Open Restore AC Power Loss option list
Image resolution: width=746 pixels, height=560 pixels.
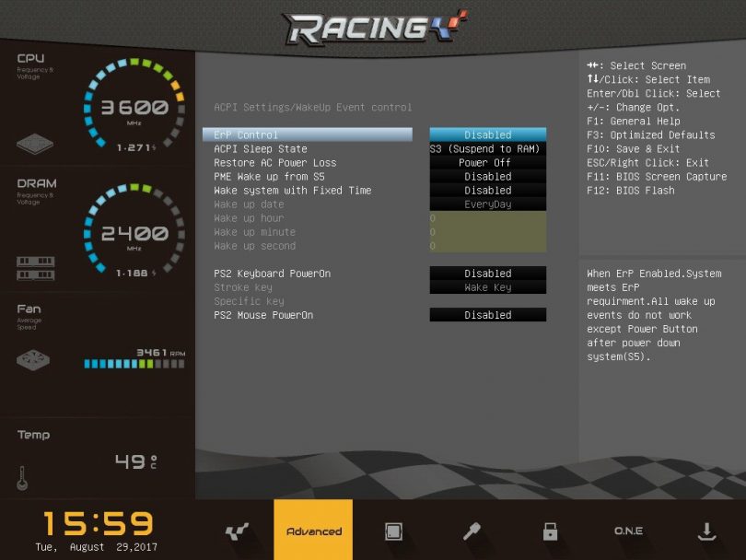487,163
